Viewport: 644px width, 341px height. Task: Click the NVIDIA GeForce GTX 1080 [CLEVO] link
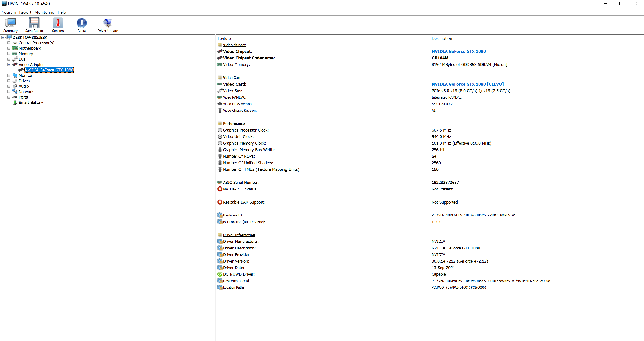coord(467,84)
